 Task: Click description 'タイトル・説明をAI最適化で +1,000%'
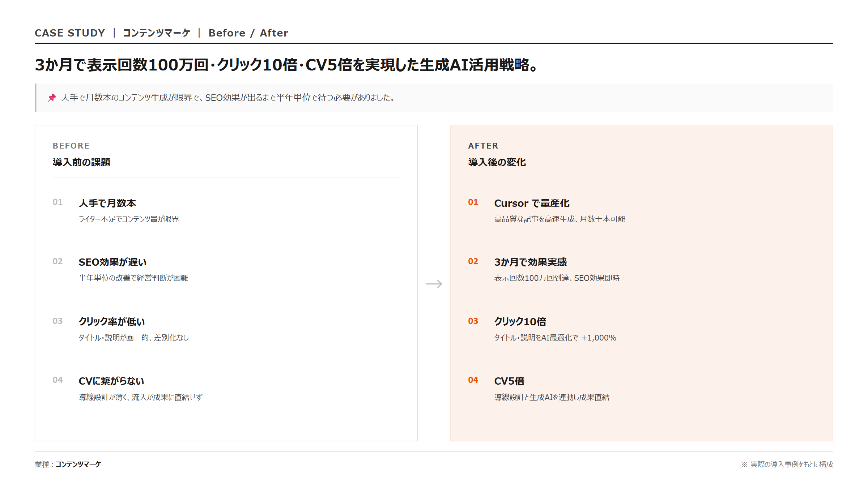pyautogui.click(x=555, y=338)
